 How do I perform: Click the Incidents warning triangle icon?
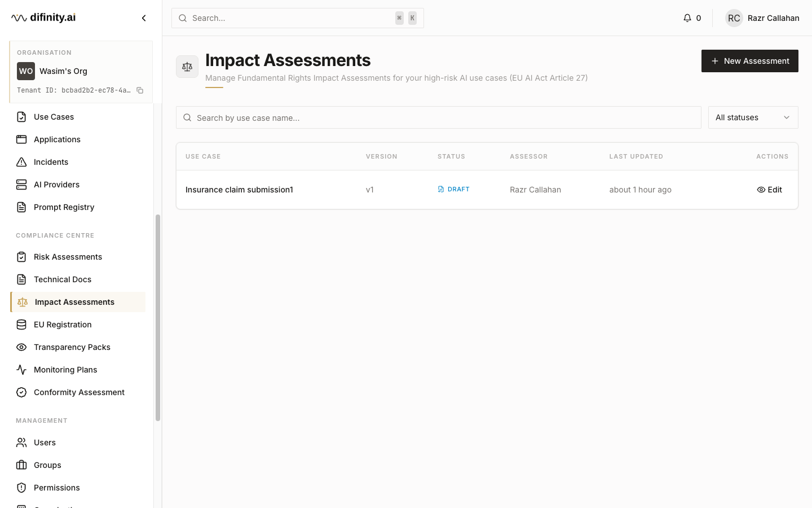point(21,162)
